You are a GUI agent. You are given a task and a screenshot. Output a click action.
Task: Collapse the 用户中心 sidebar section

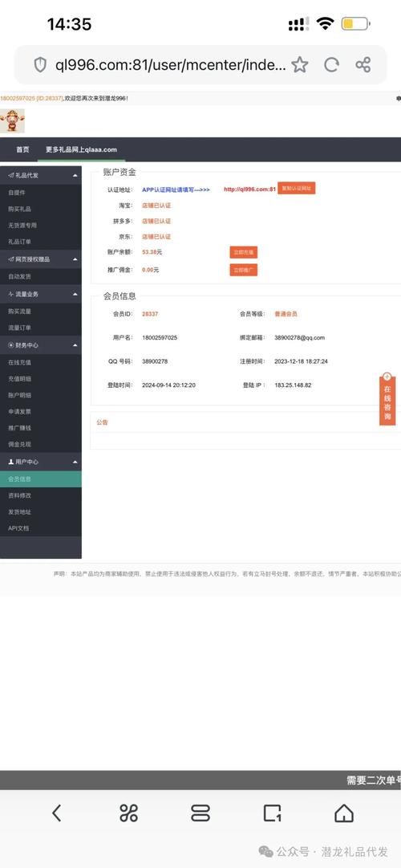(41, 462)
